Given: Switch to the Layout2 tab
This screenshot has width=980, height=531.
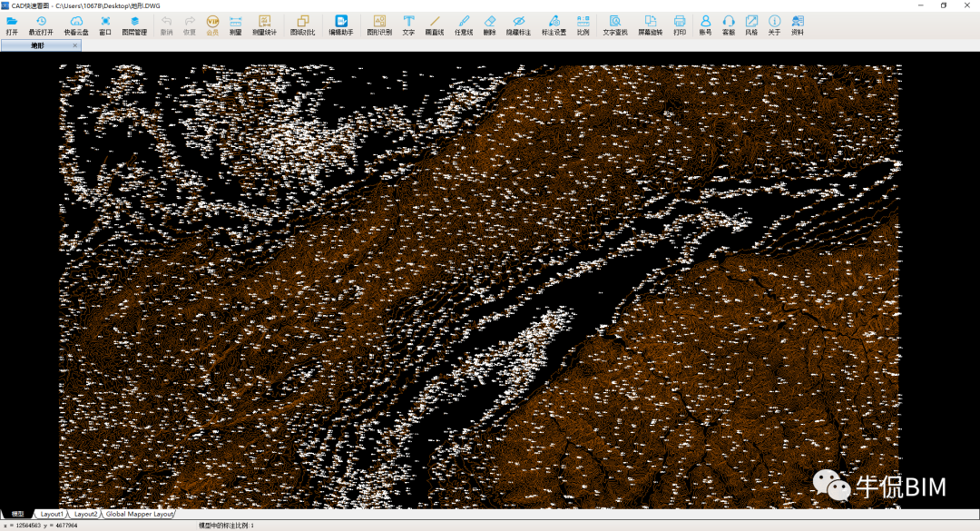Looking at the screenshot, I should tap(85, 514).
